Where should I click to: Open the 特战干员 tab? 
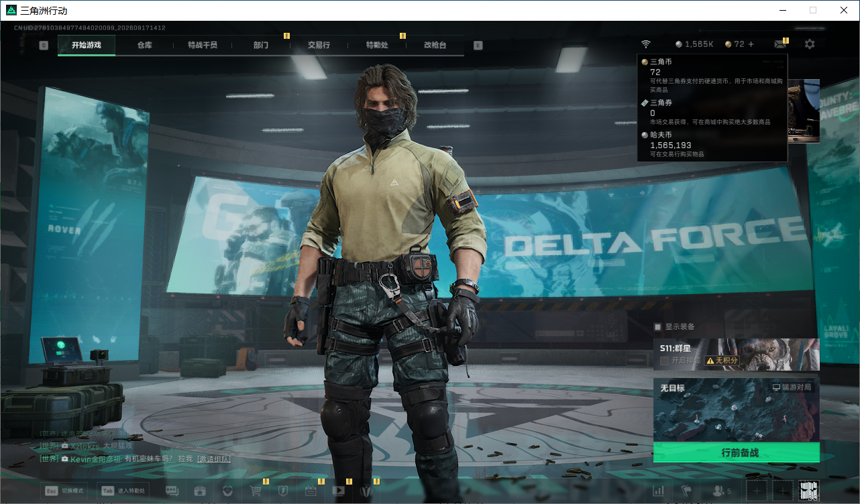tap(203, 45)
